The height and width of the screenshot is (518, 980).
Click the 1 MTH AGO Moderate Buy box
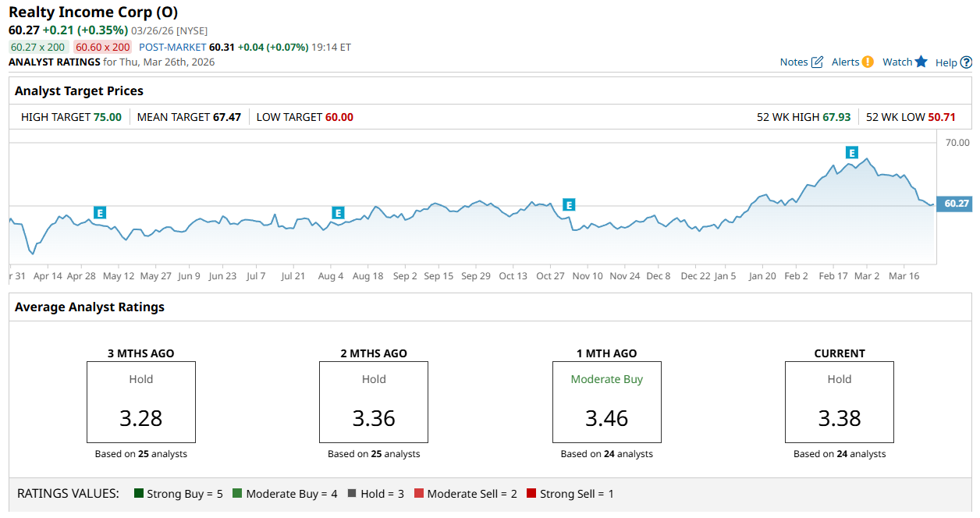(607, 402)
